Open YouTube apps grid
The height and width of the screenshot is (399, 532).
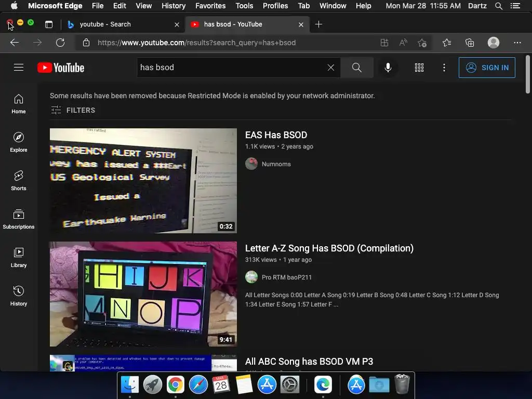coord(419,67)
